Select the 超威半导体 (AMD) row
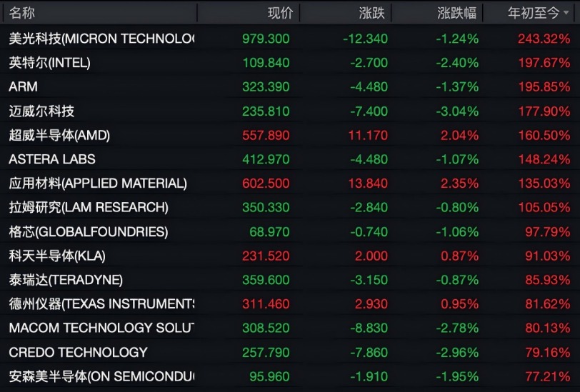Viewport: 580px width, 392px height. (290, 135)
